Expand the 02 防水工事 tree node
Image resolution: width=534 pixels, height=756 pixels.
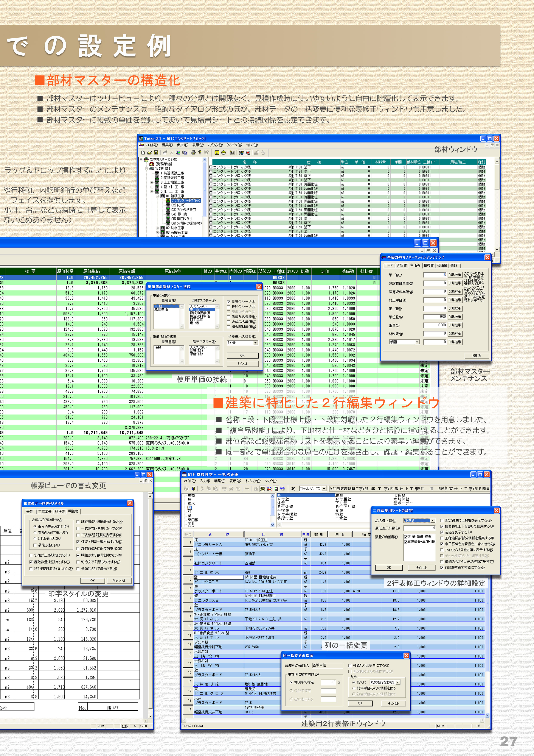click(157, 228)
